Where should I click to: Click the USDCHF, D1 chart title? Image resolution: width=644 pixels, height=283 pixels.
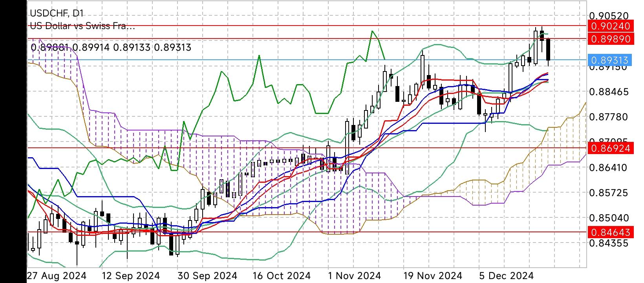(x=57, y=13)
